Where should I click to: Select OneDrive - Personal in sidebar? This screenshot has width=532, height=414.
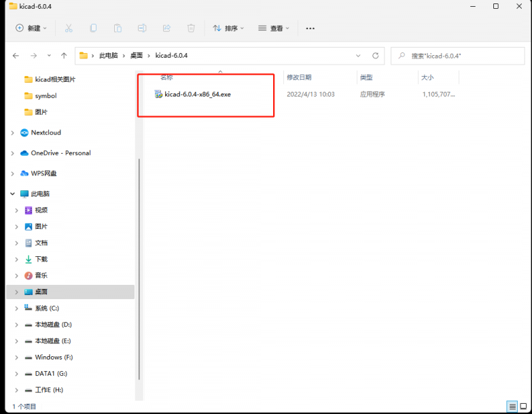[56, 153]
